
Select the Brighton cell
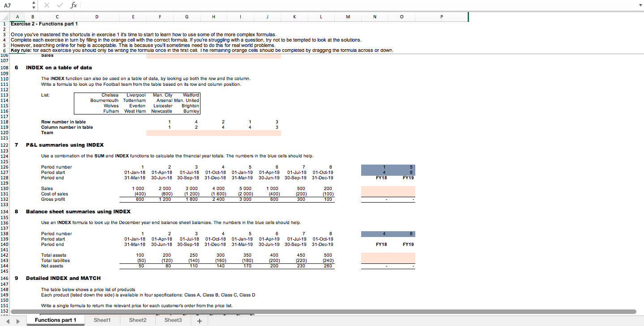[x=190, y=106]
